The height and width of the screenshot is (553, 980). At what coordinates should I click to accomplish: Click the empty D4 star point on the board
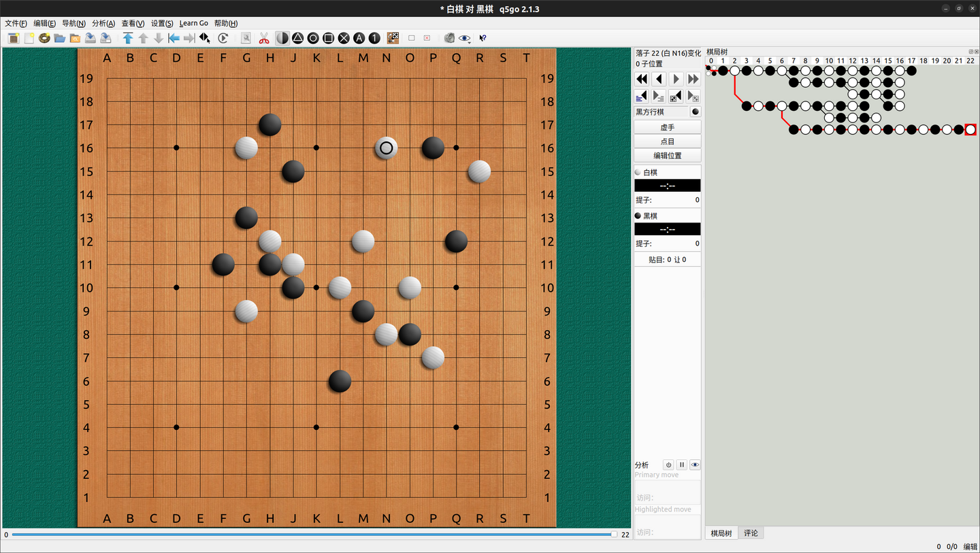pos(177,427)
